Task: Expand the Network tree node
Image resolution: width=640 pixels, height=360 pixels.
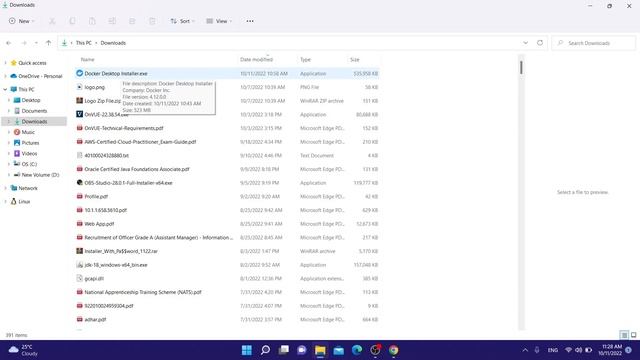Action: pos(5,188)
